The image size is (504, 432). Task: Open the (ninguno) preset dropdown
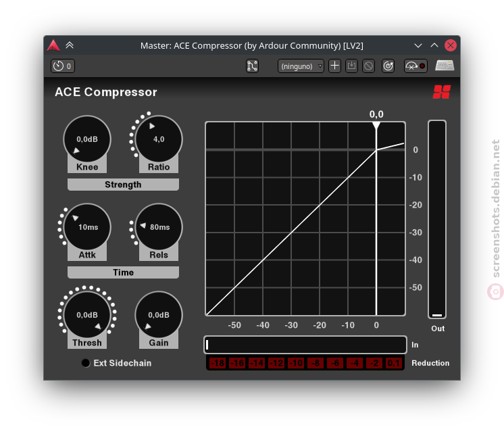coord(301,66)
